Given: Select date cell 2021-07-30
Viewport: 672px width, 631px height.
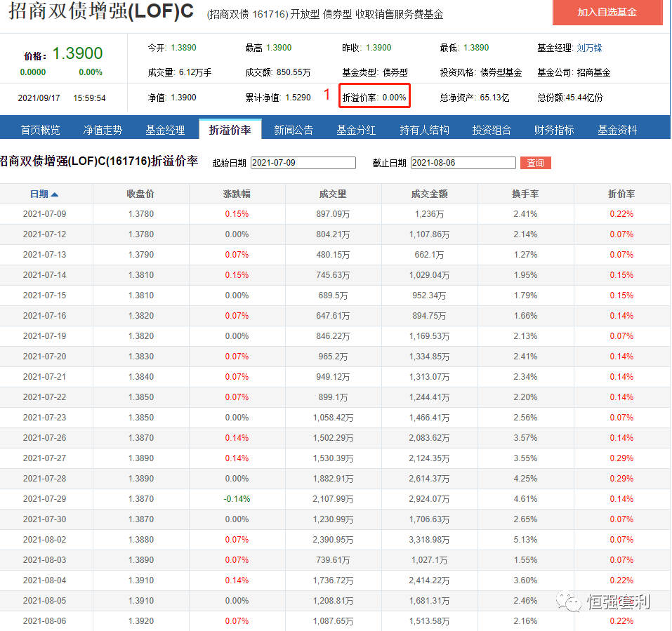Looking at the screenshot, I should (44, 519).
